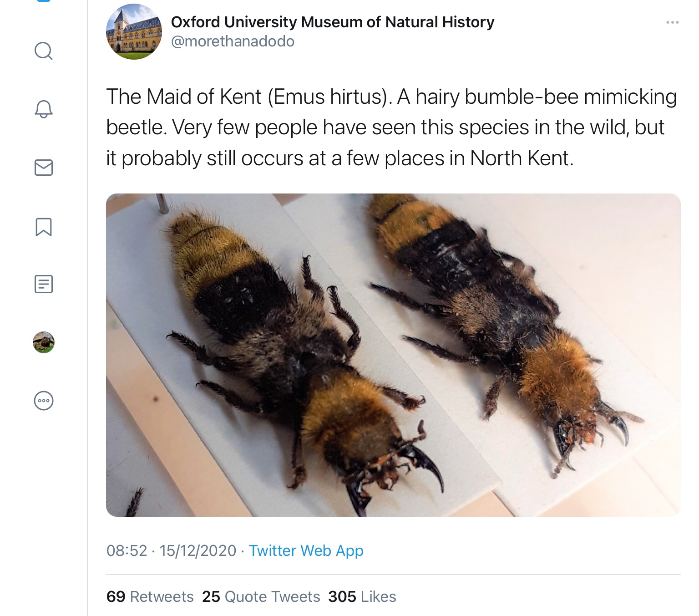View the 69 Retweets list

[150, 596]
